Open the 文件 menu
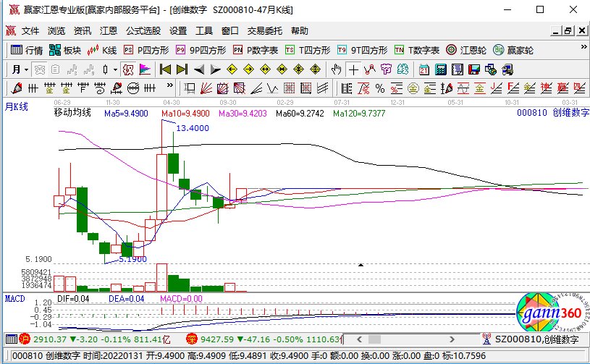Screen dimensions: 590x364 point(30,31)
